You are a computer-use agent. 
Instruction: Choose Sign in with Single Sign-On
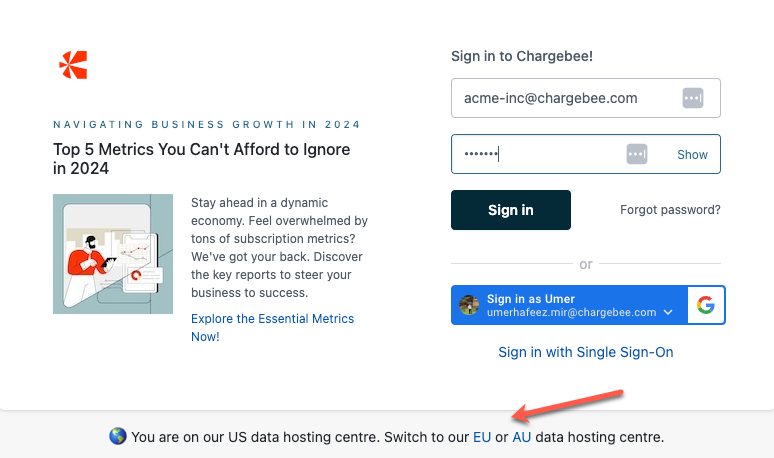coord(586,352)
